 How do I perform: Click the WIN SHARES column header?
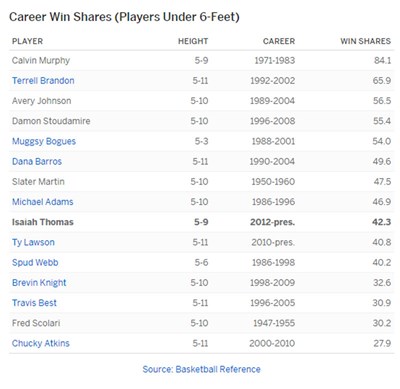point(365,41)
